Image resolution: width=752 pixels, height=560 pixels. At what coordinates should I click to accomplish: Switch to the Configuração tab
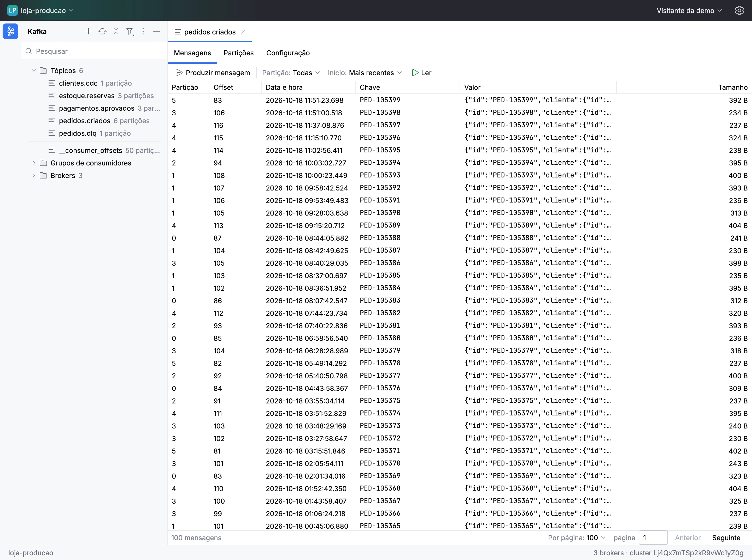point(288,53)
